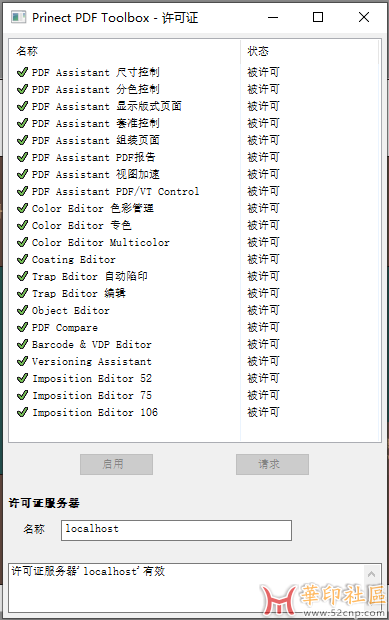Click the 被许可 status for Coating Editor
This screenshot has width=389, height=620.
pos(263,259)
